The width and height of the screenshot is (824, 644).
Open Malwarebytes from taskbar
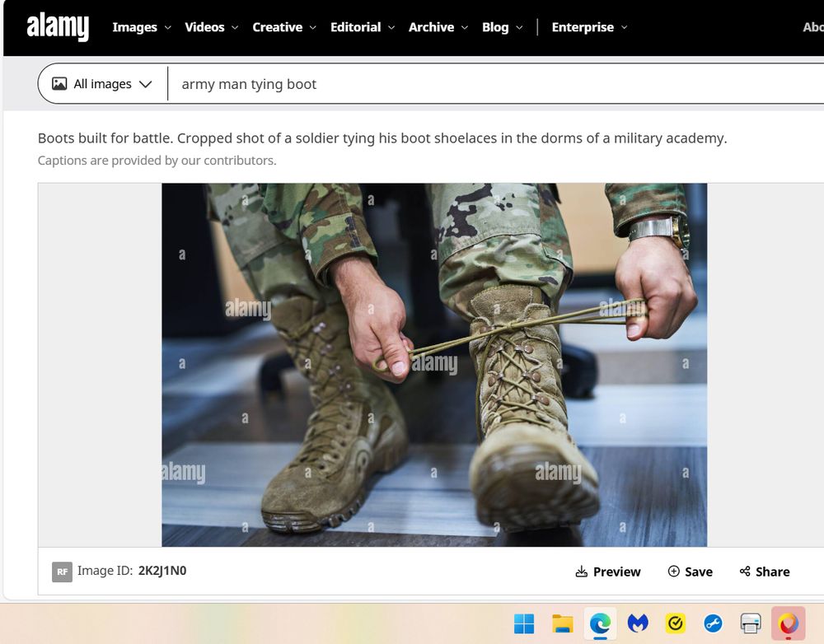(x=638, y=623)
